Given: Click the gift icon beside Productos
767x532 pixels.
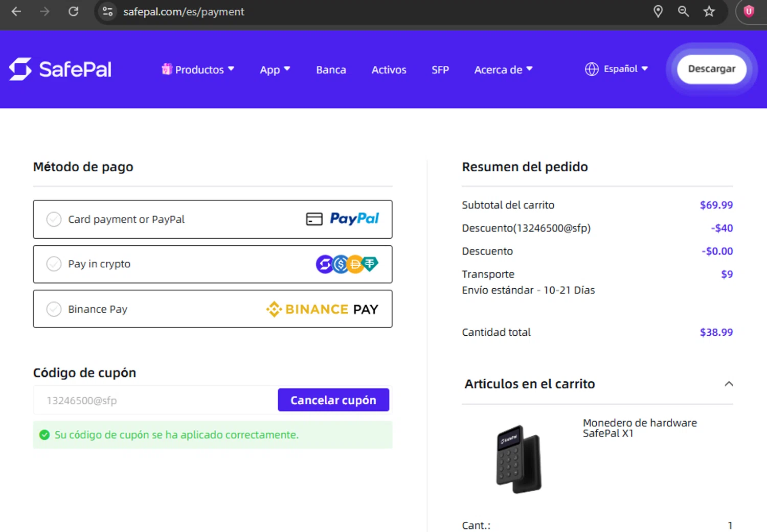Looking at the screenshot, I should pyautogui.click(x=167, y=68).
